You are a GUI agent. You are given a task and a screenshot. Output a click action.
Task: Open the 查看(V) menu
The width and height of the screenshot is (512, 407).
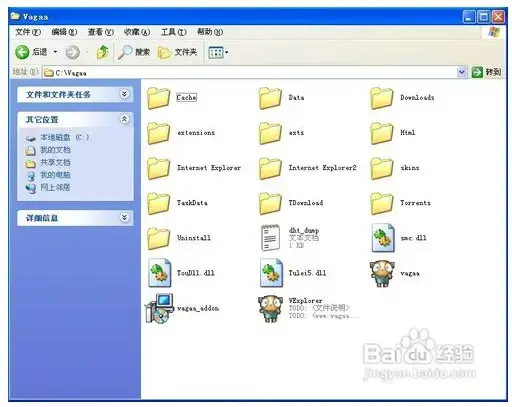(101, 32)
